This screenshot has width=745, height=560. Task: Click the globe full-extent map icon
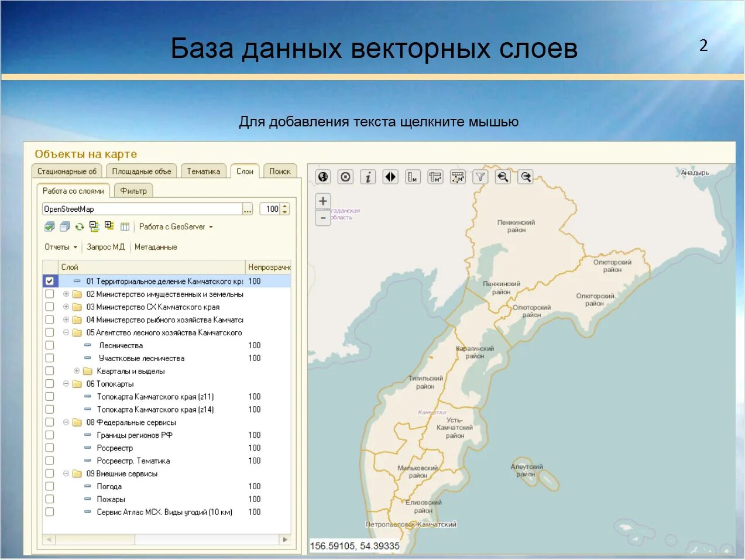tap(323, 177)
